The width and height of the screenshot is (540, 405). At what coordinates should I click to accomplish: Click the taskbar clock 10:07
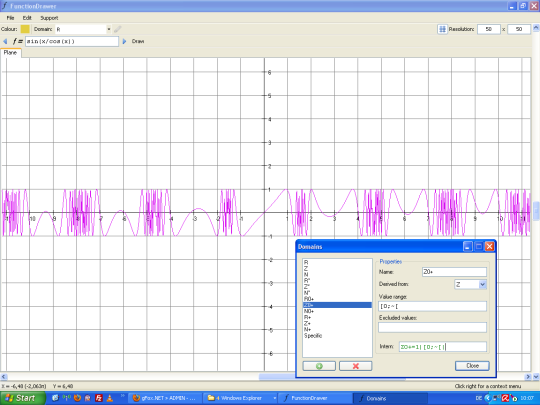coord(527,398)
